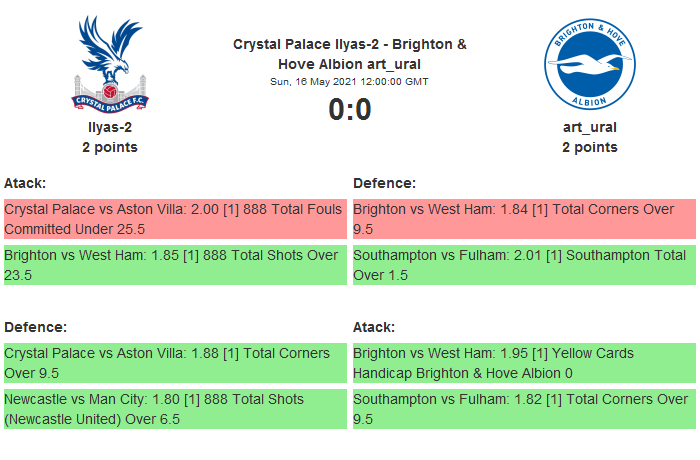
Task: Select the Newcastle vs Man City Total Shots bet
Action: coord(175,409)
